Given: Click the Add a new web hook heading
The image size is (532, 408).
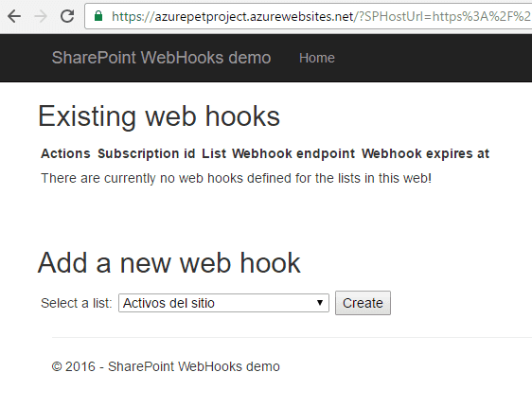Looking at the screenshot, I should click(x=168, y=263).
